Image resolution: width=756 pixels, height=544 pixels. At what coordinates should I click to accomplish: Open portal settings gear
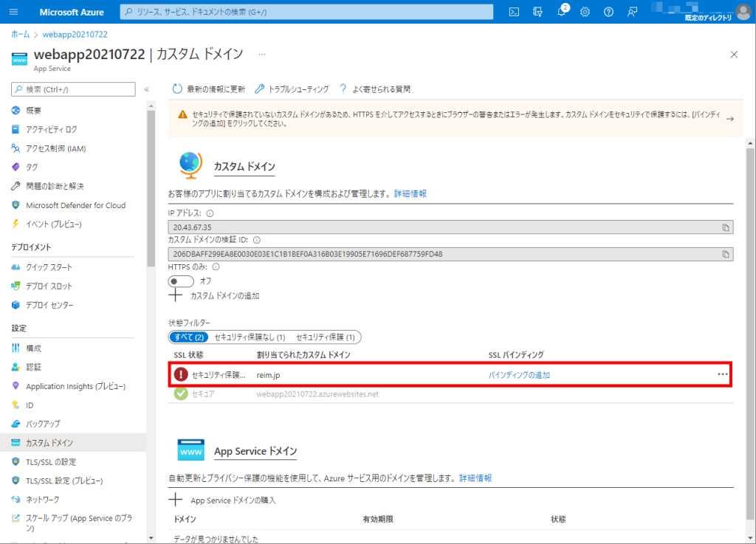[585, 12]
